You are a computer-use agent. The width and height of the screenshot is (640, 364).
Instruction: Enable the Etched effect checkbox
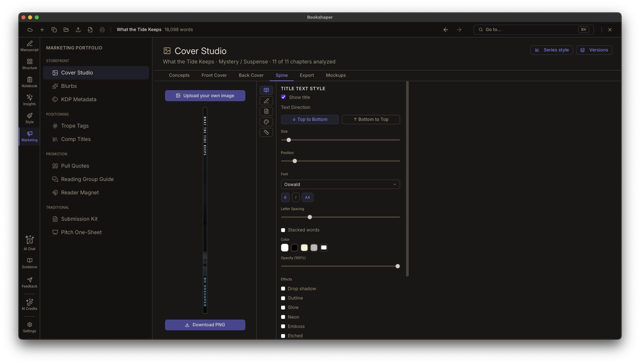point(283,336)
